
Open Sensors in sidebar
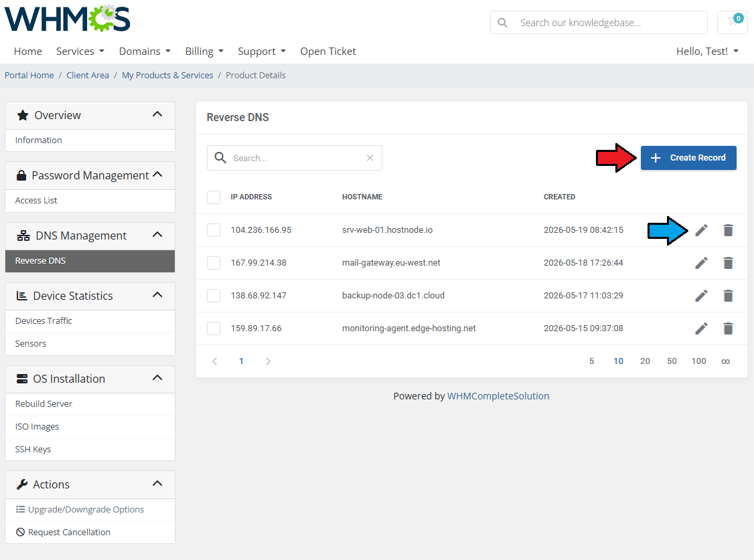coord(90,344)
